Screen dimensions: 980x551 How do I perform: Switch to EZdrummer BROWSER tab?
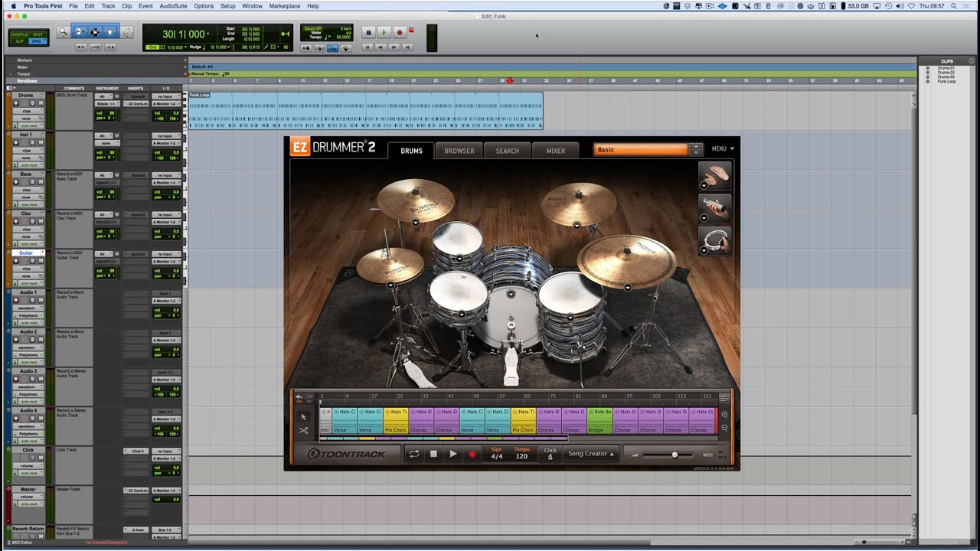click(459, 151)
